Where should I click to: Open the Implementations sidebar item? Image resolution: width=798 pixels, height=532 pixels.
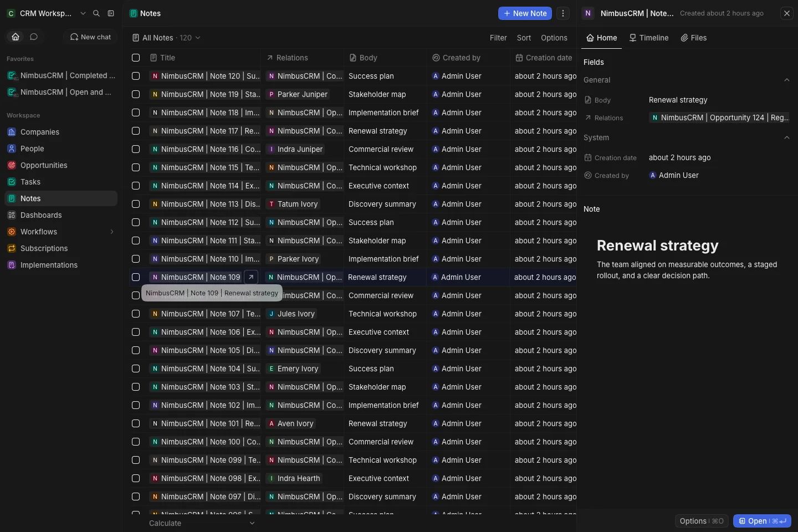tap(61, 265)
